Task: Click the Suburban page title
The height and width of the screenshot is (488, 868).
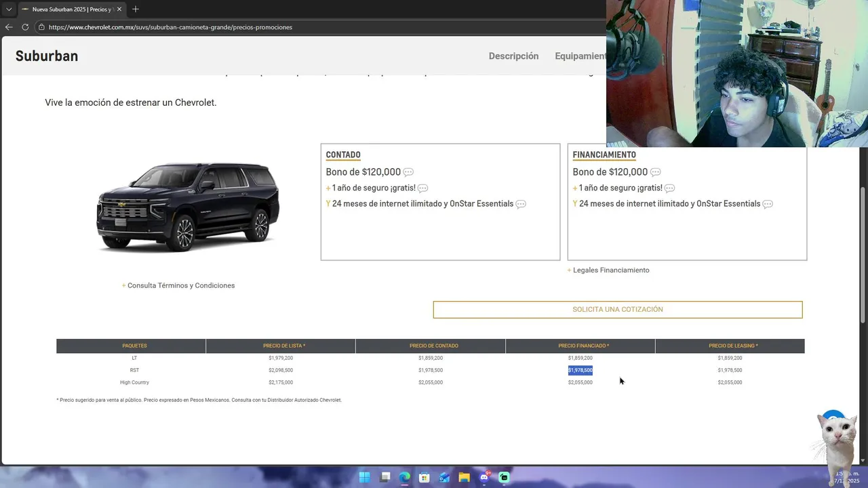Action: point(47,56)
